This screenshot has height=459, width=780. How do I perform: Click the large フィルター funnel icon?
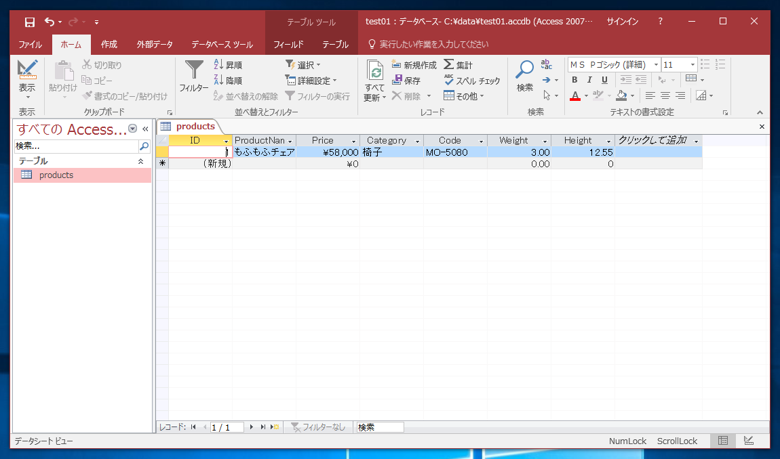(194, 70)
